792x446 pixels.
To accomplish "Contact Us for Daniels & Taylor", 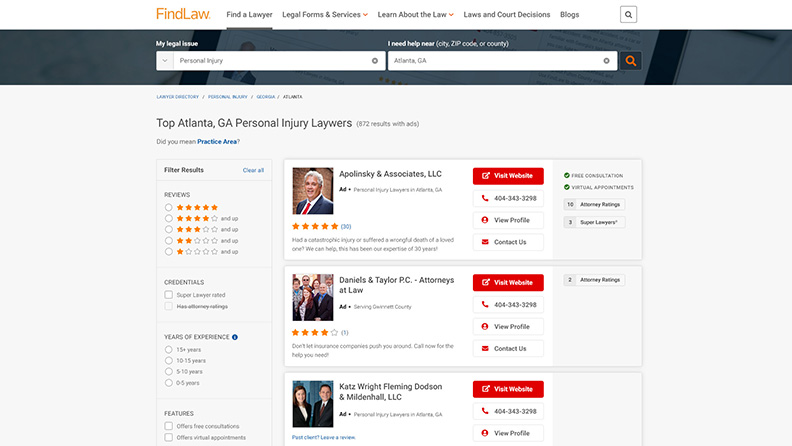I will pyautogui.click(x=508, y=349).
